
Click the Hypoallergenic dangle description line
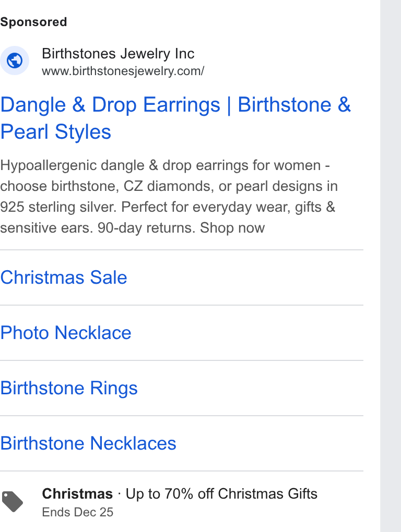coord(165,165)
